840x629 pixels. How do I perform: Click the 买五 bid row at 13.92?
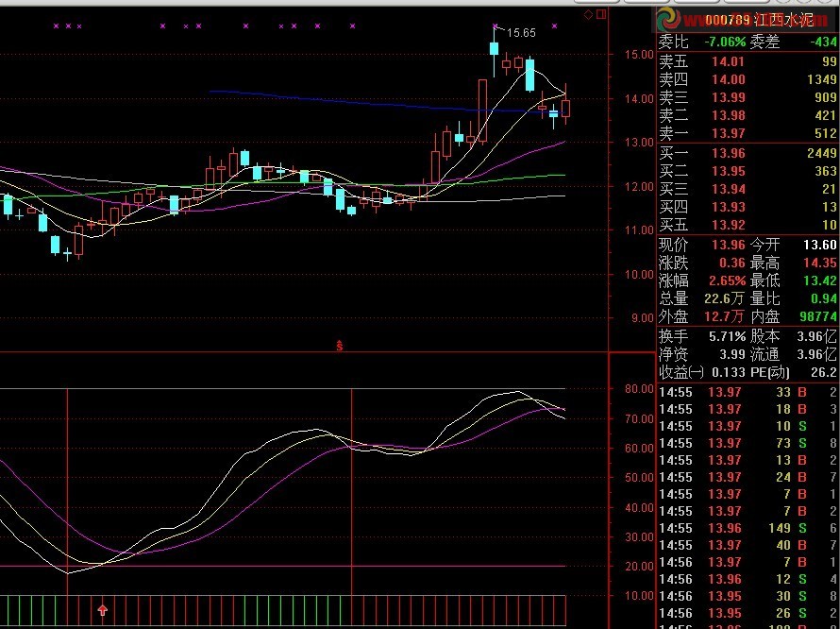click(x=748, y=225)
